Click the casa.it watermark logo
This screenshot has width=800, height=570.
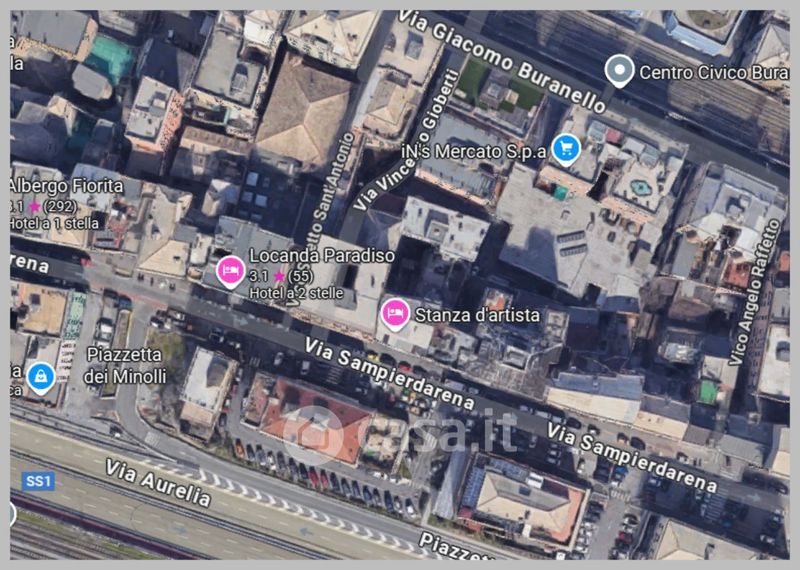click(x=399, y=435)
